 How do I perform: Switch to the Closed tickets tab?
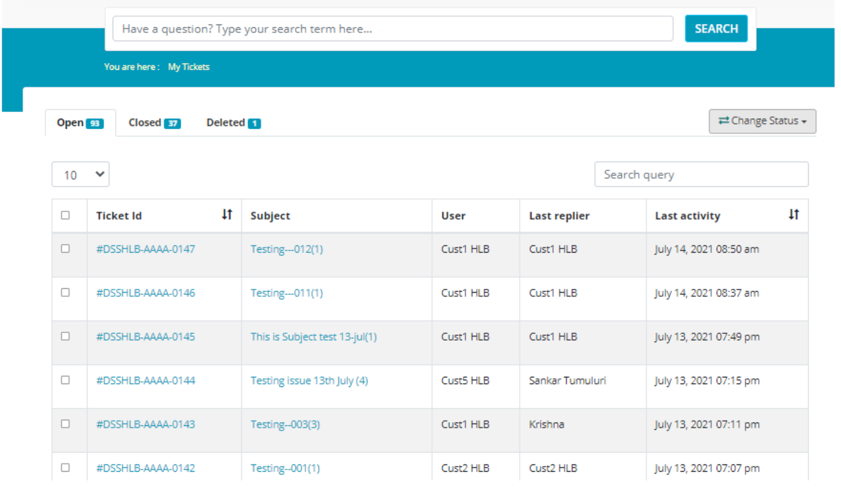pyautogui.click(x=145, y=123)
